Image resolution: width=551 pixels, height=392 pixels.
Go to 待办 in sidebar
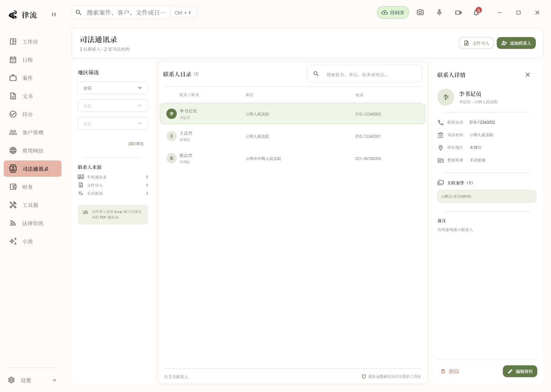tap(33, 114)
